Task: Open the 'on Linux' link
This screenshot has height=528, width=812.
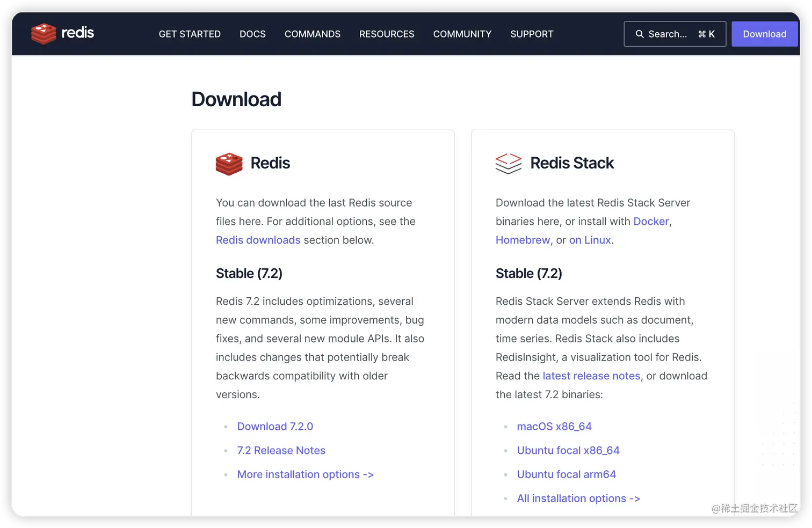Action: pos(590,240)
